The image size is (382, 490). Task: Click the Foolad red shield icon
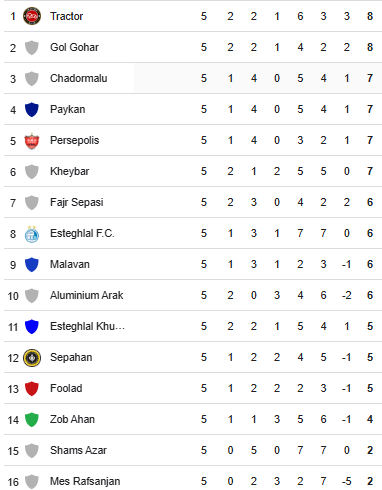click(x=32, y=389)
